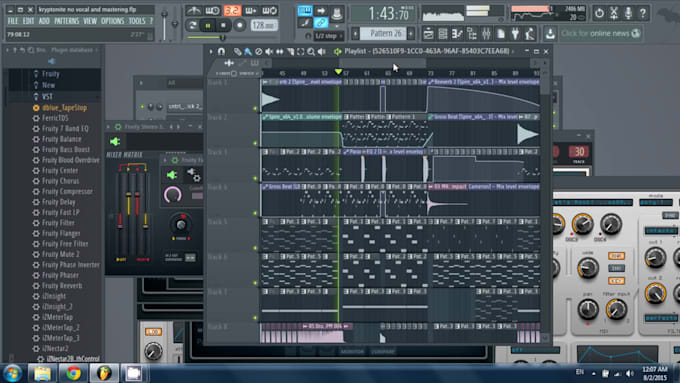Toggle Fruity Stereo Shaper enable speaker
Image resolution: width=680 pixels, height=383 pixels.
coord(115,141)
